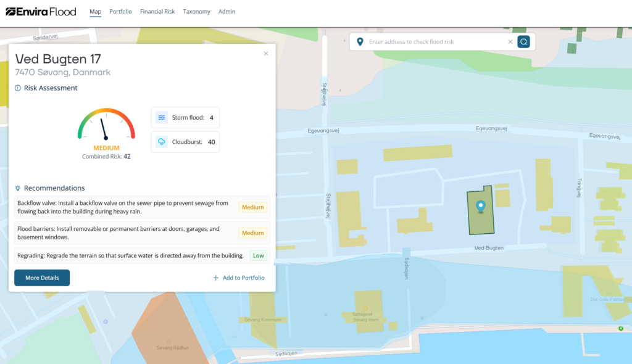632x364 pixels.
Task: Click the Tangvej street label
Action: click(579, 188)
